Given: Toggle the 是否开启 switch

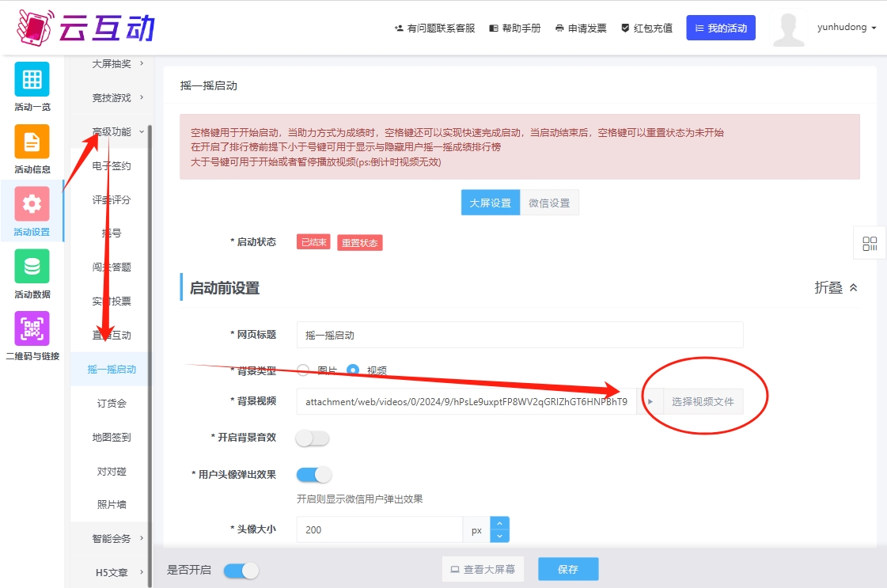Looking at the screenshot, I should coord(241,571).
